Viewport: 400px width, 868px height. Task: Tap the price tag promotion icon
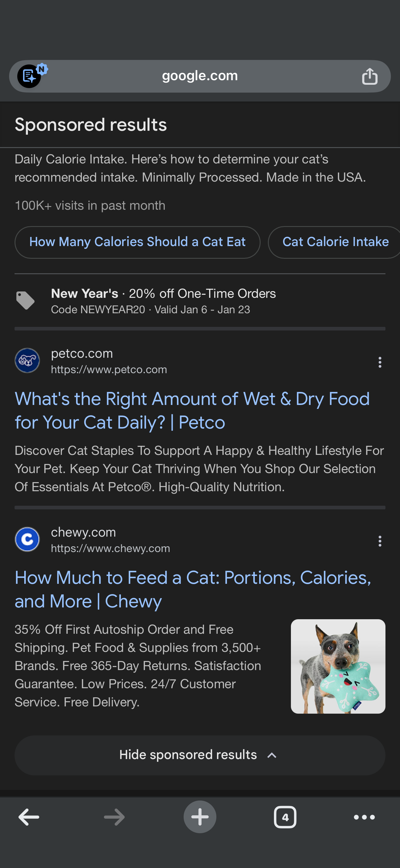[25, 300]
